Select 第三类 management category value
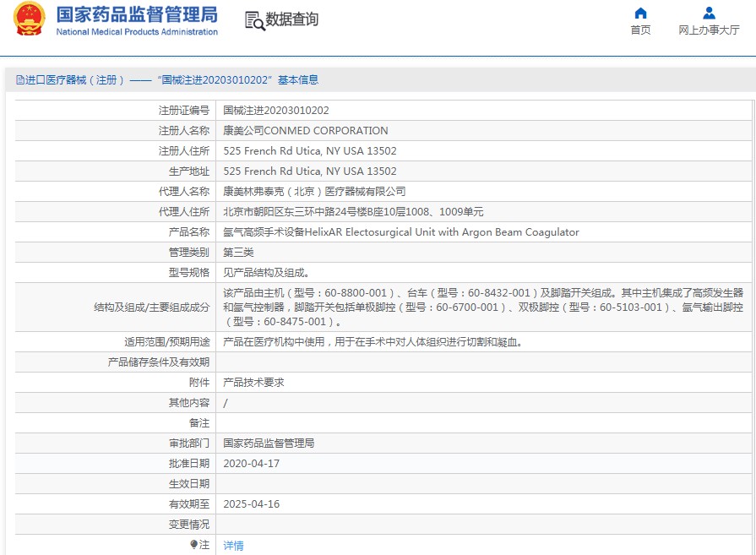The width and height of the screenshot is (756, 555). point(238,253)
